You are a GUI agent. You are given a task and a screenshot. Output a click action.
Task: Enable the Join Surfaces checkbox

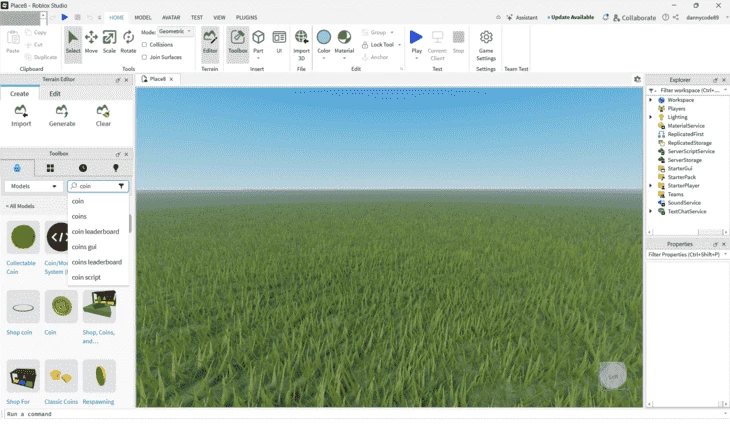click(x=144, y=57)
